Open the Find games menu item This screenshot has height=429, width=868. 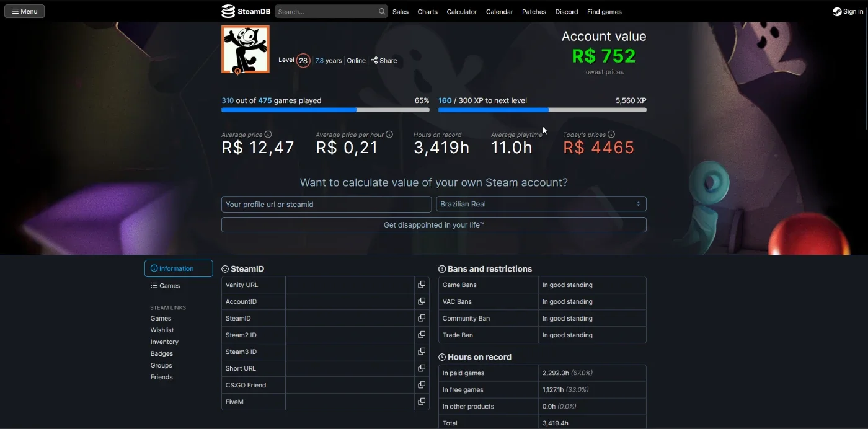[604, 12]
